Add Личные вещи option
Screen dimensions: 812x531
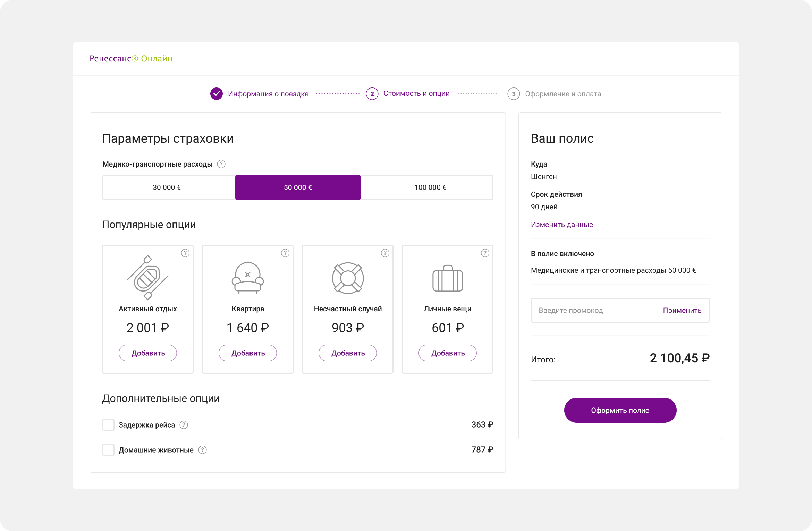(x=448, y=353)
